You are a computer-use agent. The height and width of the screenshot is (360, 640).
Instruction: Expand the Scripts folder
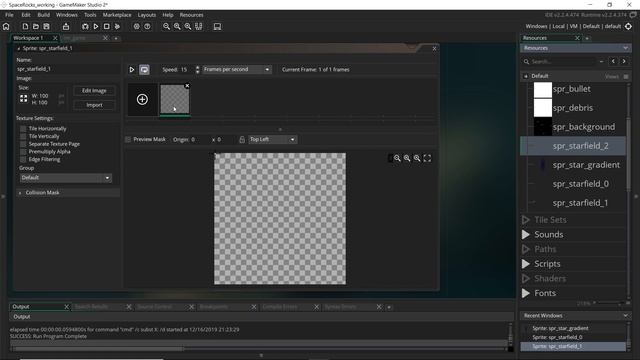526,264
